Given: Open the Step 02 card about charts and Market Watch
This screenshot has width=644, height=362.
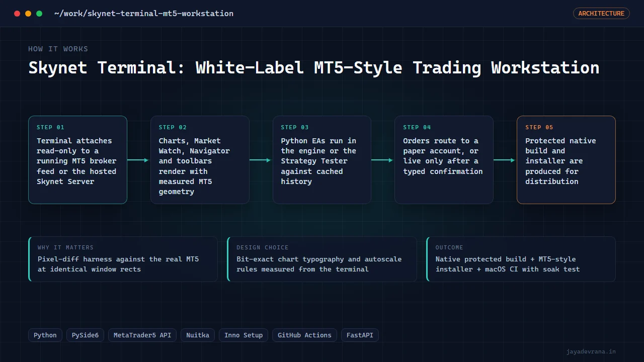Looking at the screenshot, I should point(200,160).
